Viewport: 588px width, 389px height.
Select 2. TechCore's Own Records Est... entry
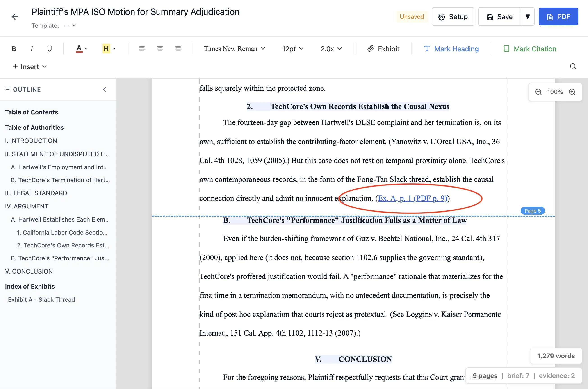[x=63, y=245]
